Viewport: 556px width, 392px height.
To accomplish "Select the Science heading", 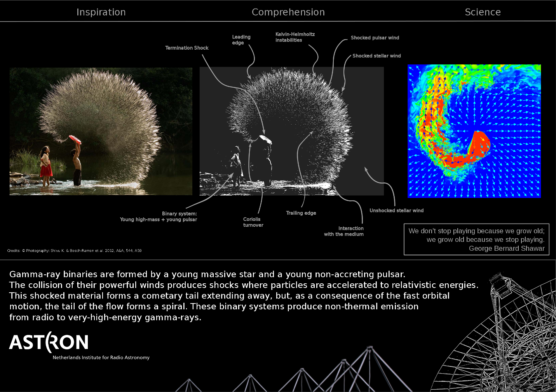I will (483, 12).
